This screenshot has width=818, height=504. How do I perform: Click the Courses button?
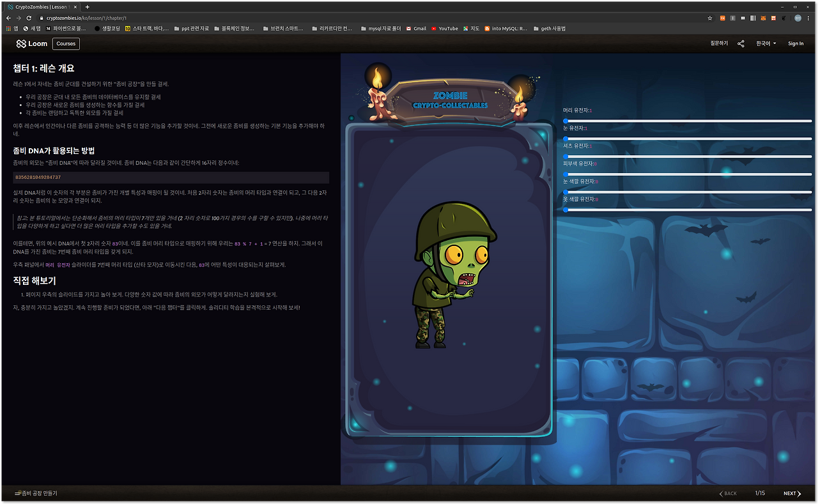(66, 43)
